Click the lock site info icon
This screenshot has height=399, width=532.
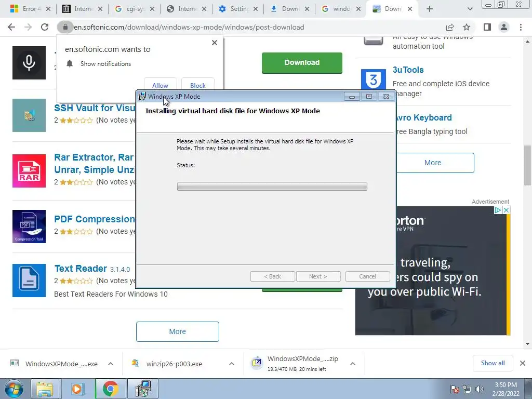(x=65, y=27)
